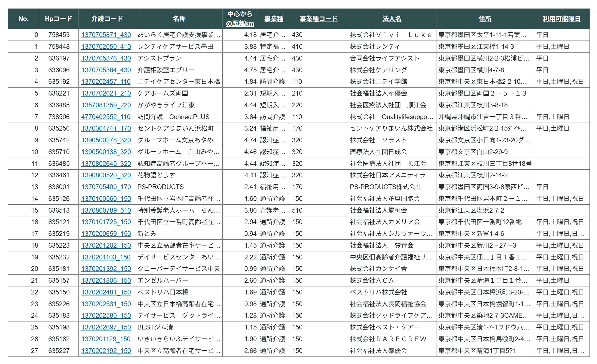Open care code link 4770402552_110
The width and height of the screenshot is (597, 364).
pyautogui.click(x=106, y=117)
